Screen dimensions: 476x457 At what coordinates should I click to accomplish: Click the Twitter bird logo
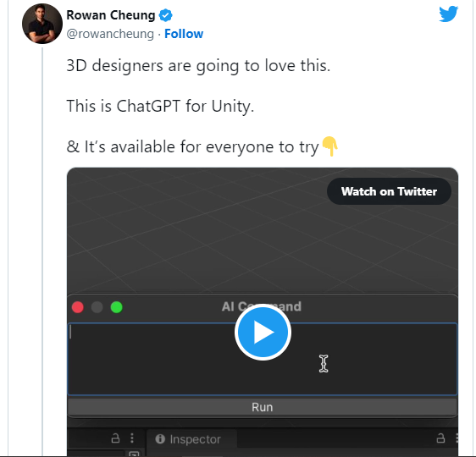coord(448,14)
